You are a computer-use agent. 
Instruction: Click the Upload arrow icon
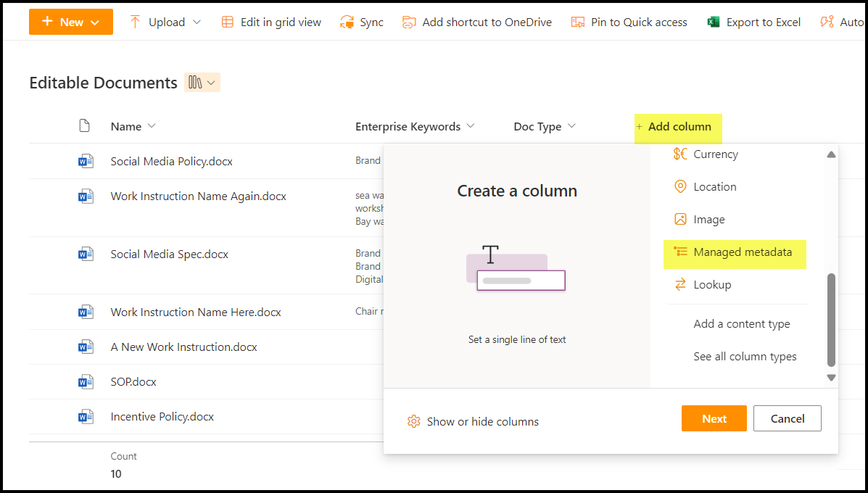pyautogui.click(x=135, y=22)
